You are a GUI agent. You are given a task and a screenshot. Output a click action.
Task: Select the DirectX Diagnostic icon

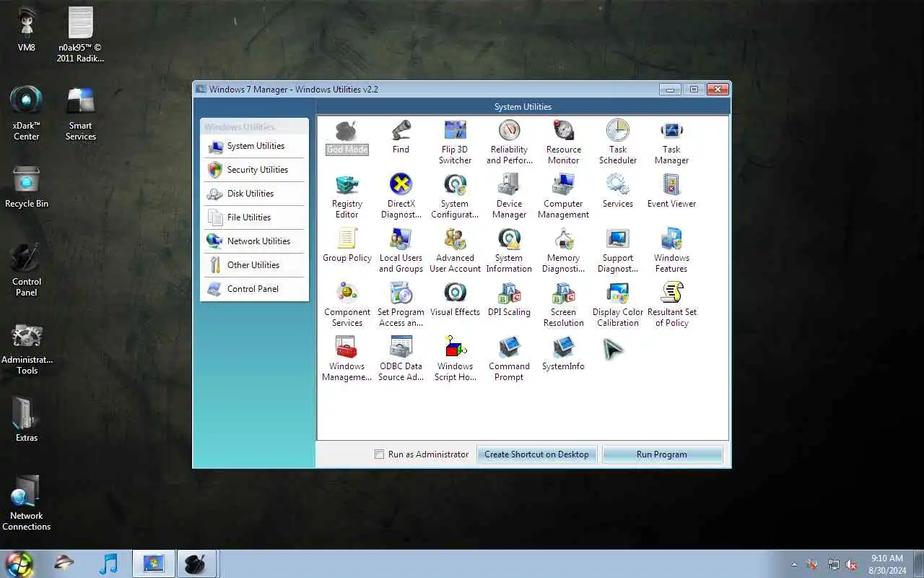click(401, 185)
